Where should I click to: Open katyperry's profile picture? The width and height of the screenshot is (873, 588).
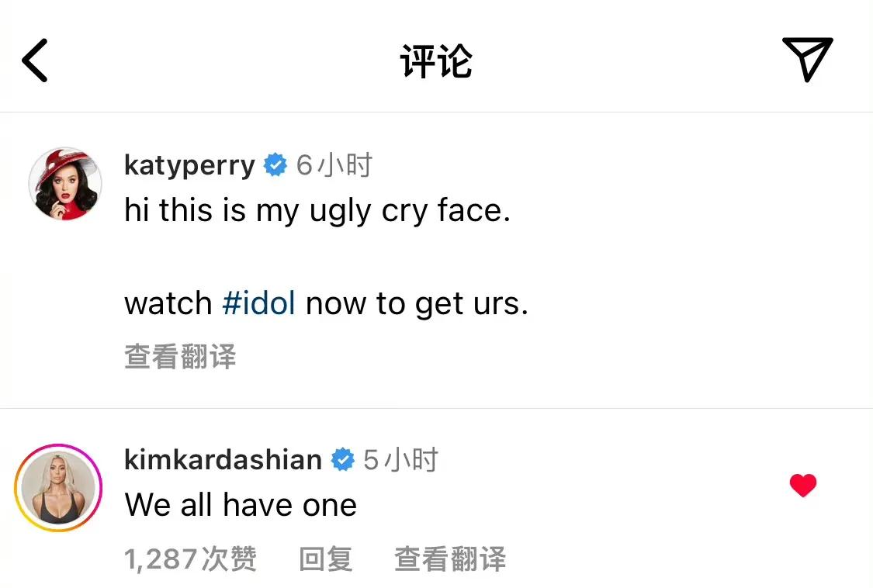click(65, 184)
